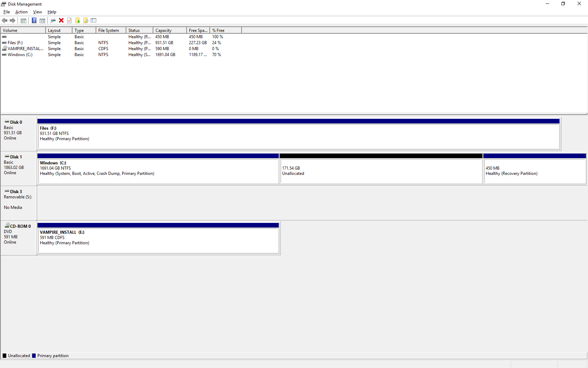Click the Forward arrow toolbar icon

13,21
